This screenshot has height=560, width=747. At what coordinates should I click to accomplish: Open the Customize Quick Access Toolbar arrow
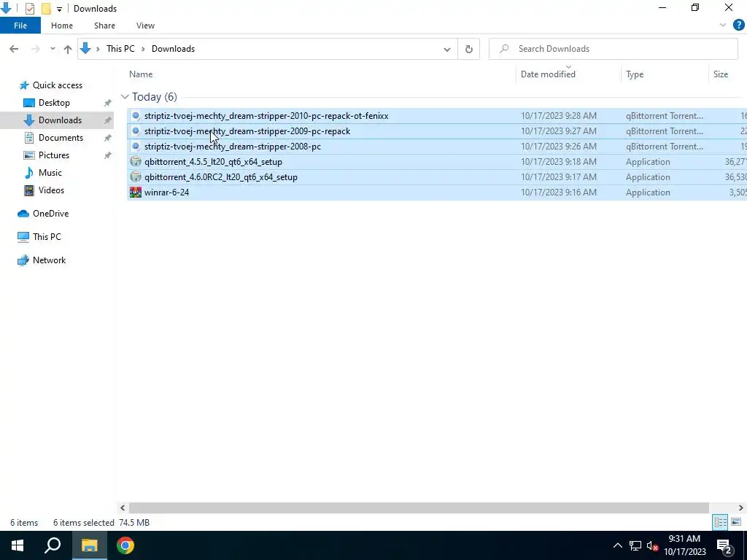point(59,9)
